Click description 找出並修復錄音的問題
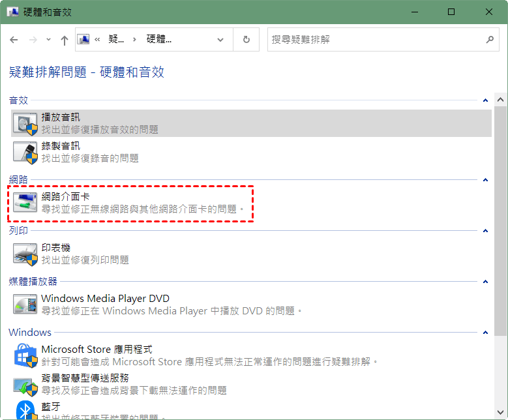Image resolution: width=508 pixels, height=420 pixels. (x=90, y=158)
